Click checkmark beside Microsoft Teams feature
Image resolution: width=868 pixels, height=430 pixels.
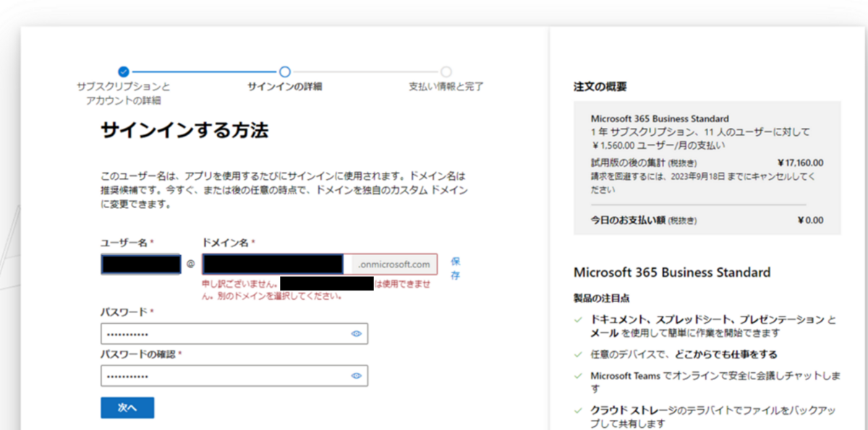577,376
